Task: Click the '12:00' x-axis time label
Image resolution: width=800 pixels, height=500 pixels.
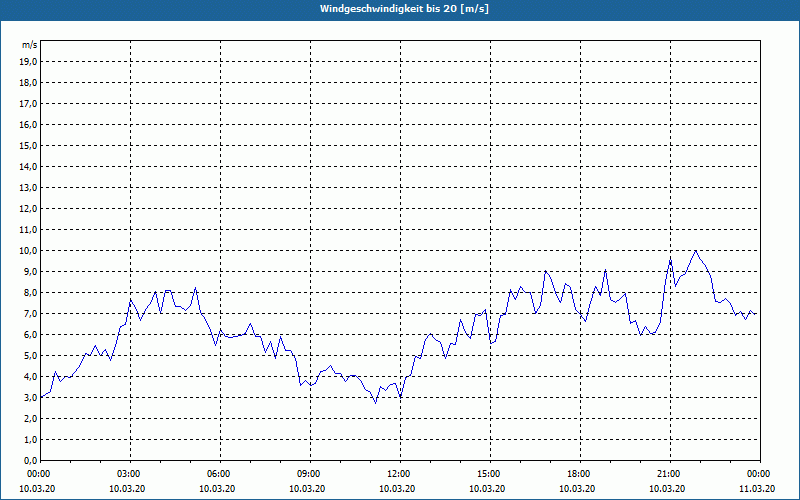Action: point(400,474)
